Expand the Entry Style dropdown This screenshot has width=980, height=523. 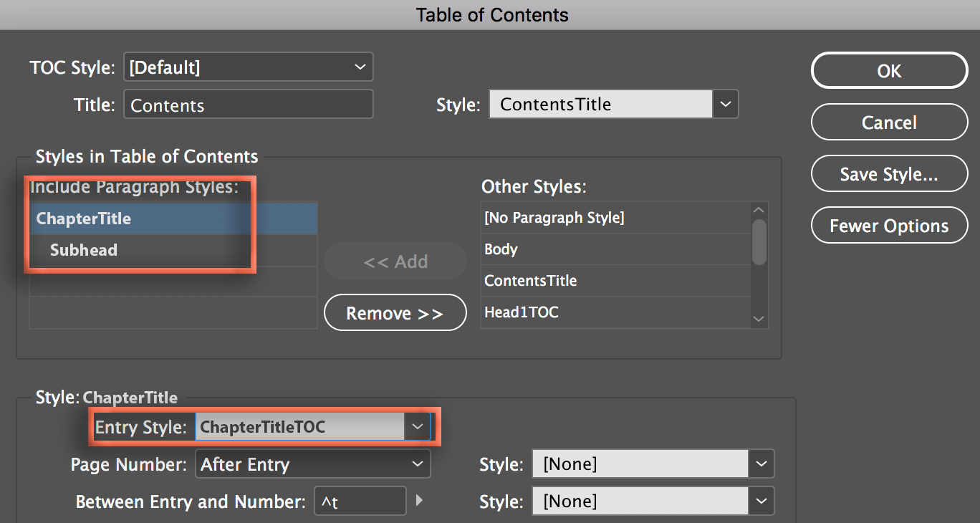point(416,427)
